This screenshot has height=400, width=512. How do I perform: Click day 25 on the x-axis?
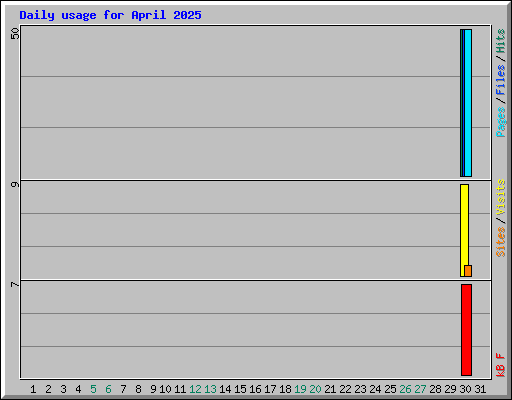390,389
